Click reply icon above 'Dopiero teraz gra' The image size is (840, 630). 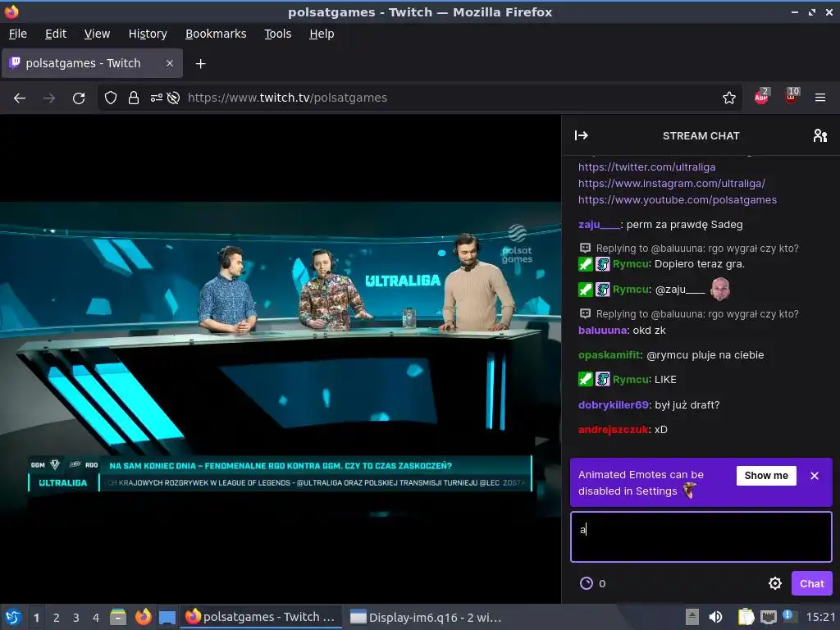click(x=585, y=248)
